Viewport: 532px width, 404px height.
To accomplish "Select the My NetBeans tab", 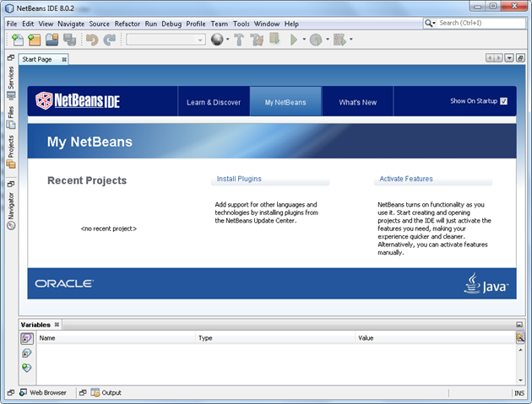I will [x=285, y=102].
